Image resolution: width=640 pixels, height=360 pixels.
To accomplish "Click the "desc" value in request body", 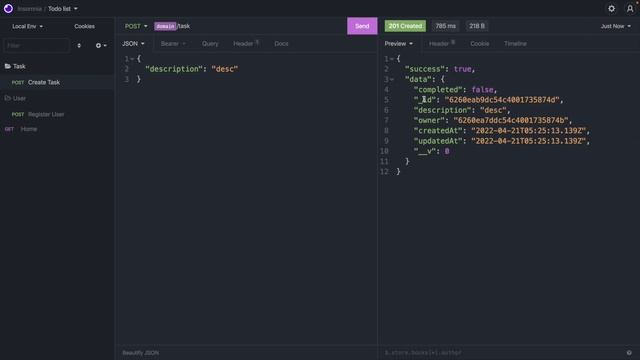I will click(x=224, y=69).
